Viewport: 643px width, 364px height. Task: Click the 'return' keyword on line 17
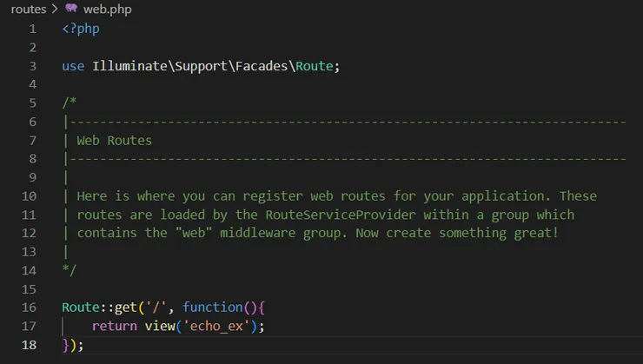(x=114, y=326)
